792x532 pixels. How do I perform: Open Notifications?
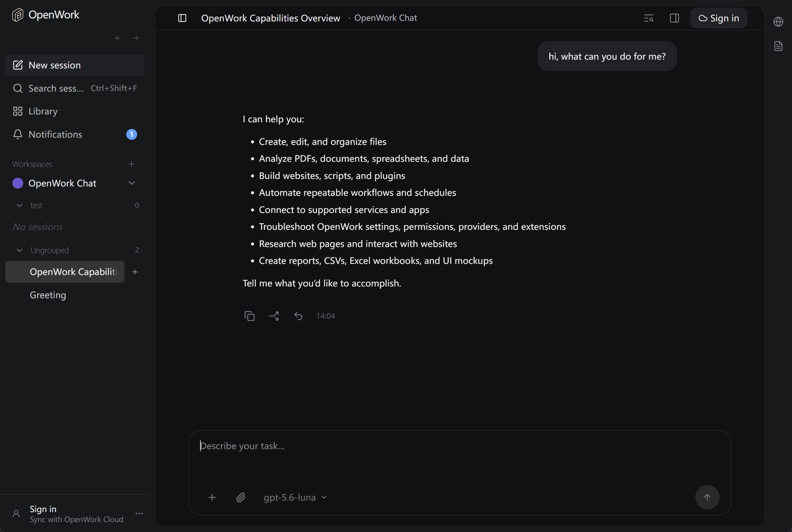click(x=75, y=134)
